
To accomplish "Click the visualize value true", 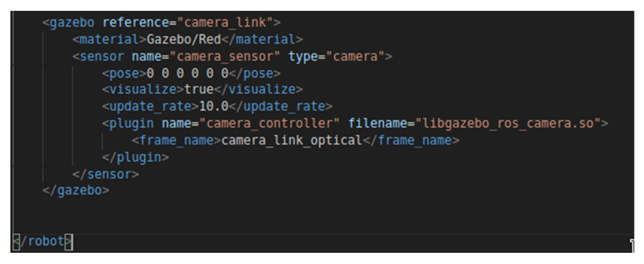I will pos(199,90).
